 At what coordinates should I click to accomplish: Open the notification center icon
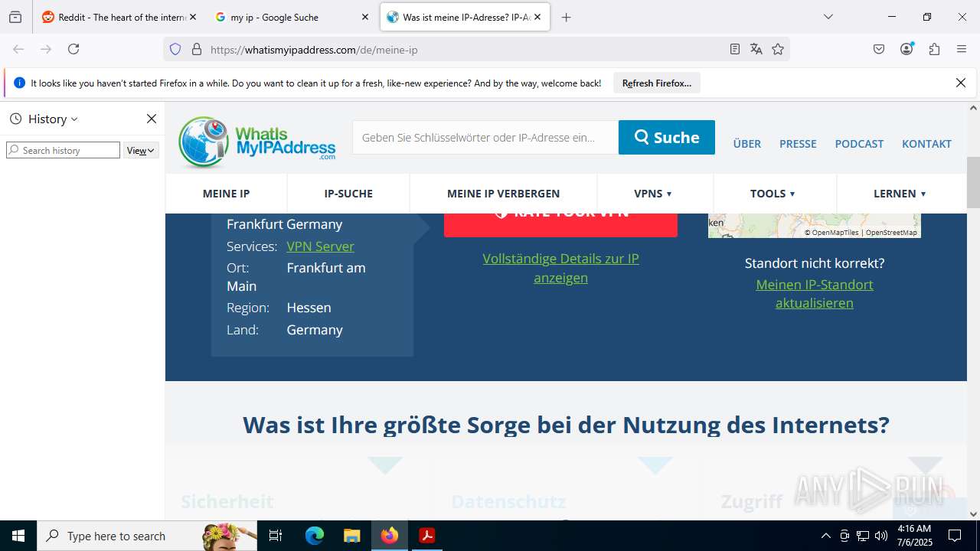tap(955, 536)
